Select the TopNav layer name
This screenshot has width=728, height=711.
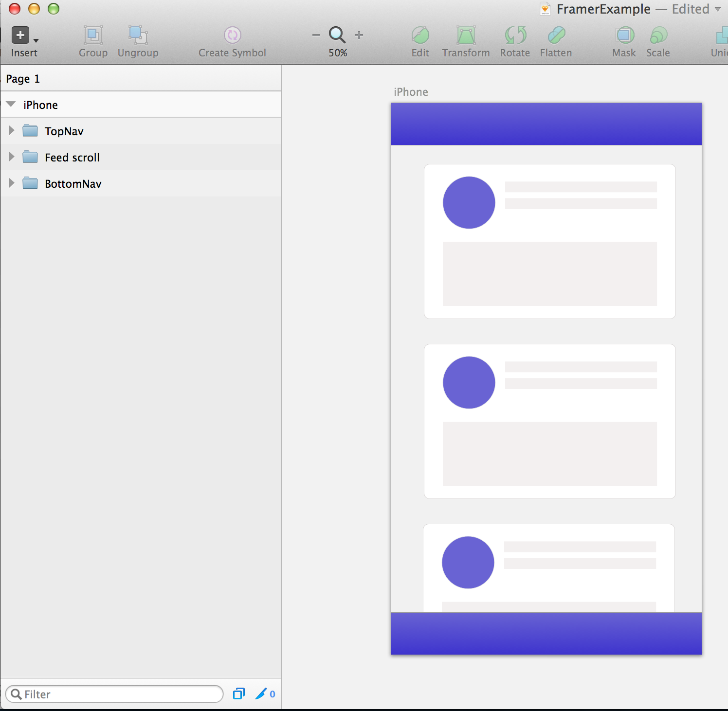click(x=64, y=131)
